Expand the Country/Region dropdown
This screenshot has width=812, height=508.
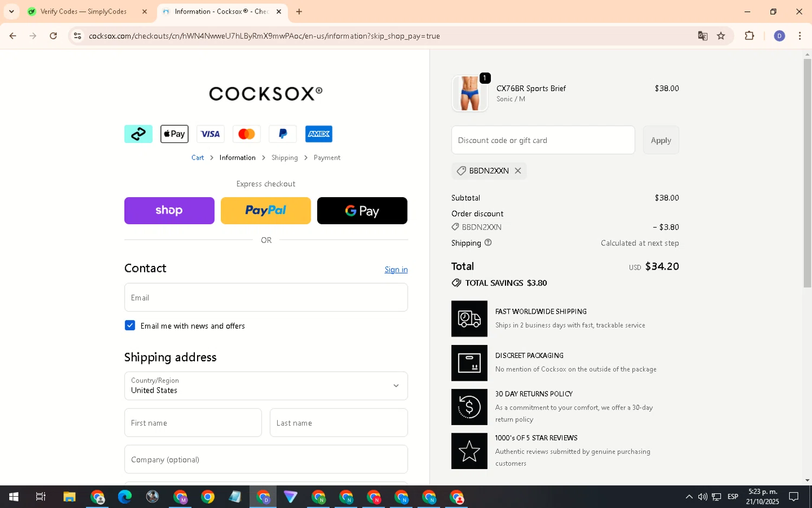click(266, 386)
